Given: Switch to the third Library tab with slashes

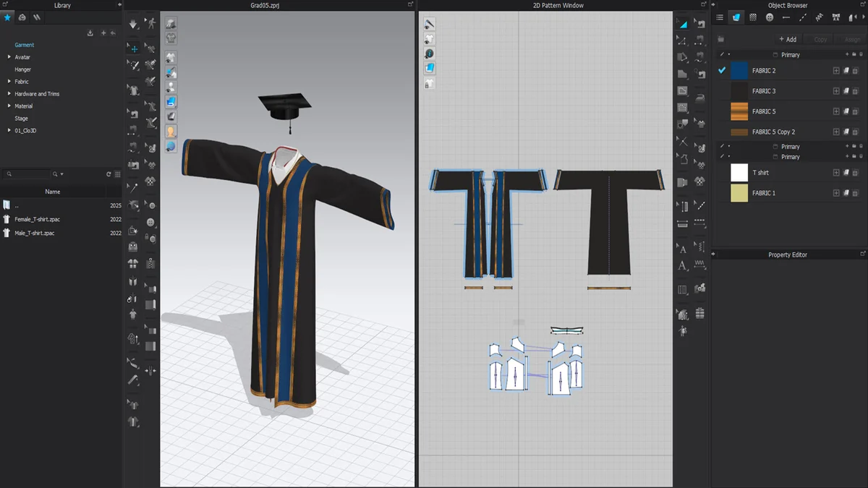Looking at the screenshot, I should (x=37, y=17).
